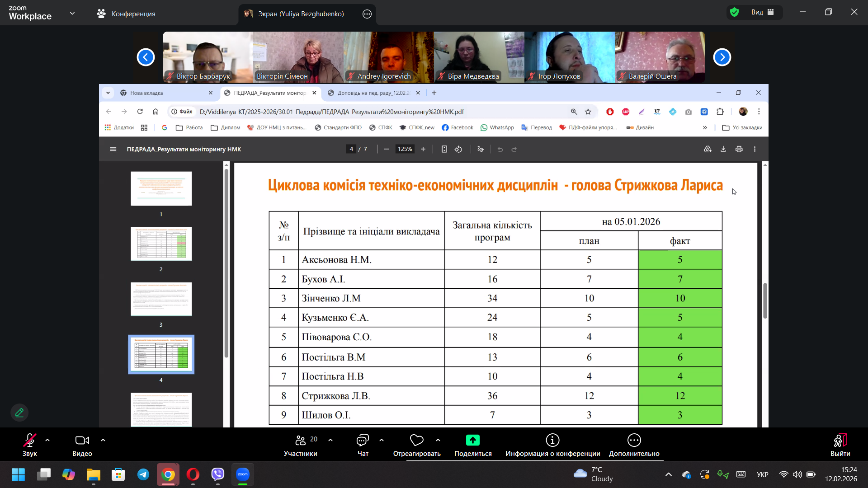The height and width of the screenshot is (488, 868).
Task: Open screen share options ellipsis button
Action: click(x=367, y=14)
